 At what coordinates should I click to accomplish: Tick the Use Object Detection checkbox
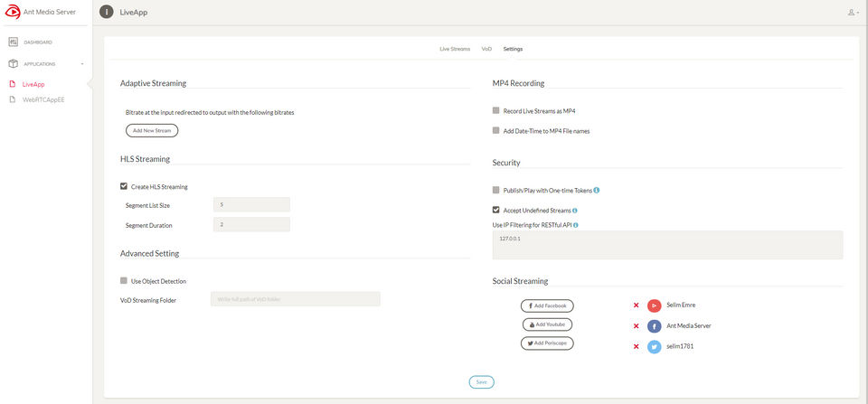124,281
